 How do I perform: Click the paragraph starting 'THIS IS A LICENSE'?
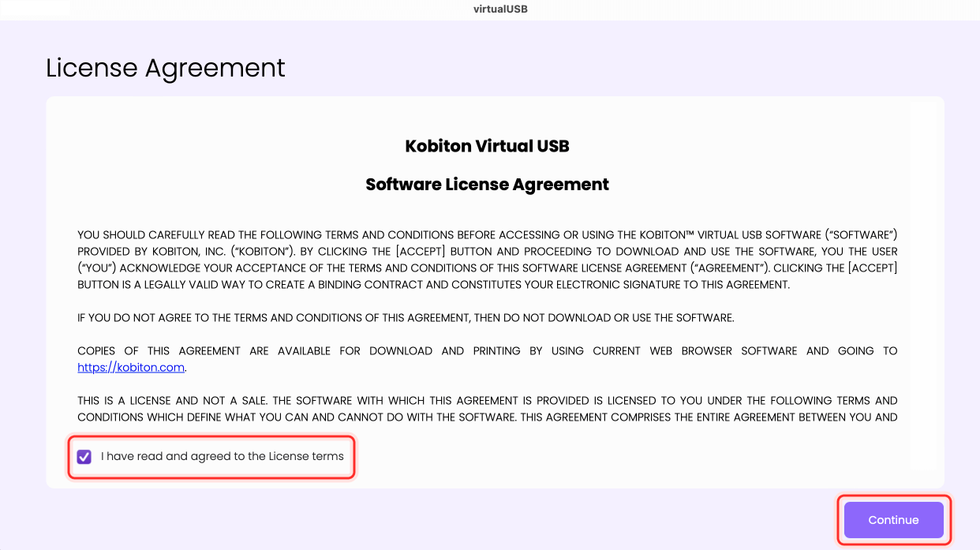487,409
